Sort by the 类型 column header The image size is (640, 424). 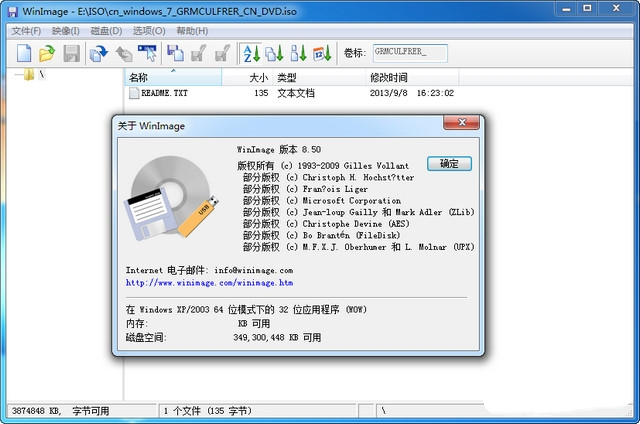[x=319, y=77]
